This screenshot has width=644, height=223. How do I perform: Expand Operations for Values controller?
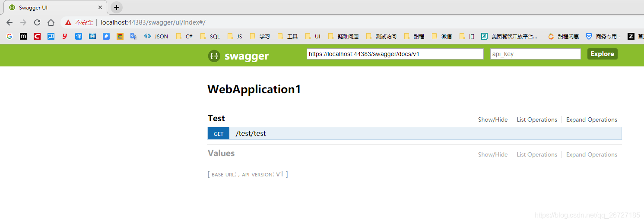click(x=592, y=154)
